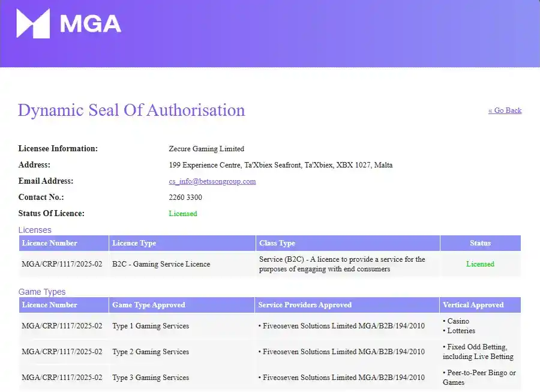
Task: Click the Peer-to-Peer Bingo or Games entry
Action: click(479, 378)
